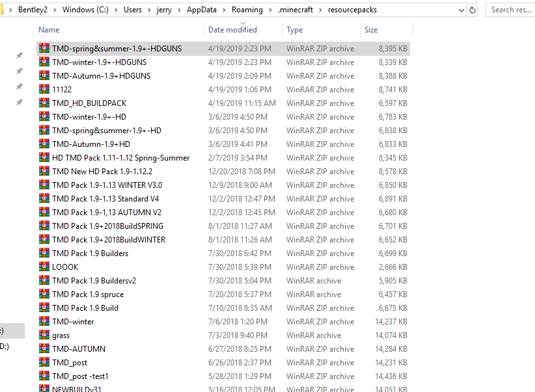This screenshot has width=535, height=392.
Task: Click WinRAR archive type of grass row
Action: [314, 335]
